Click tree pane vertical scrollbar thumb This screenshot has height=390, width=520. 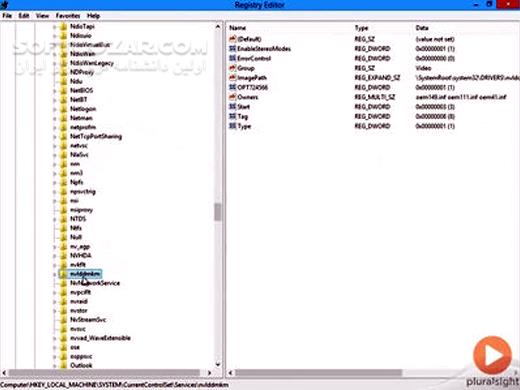218,212
